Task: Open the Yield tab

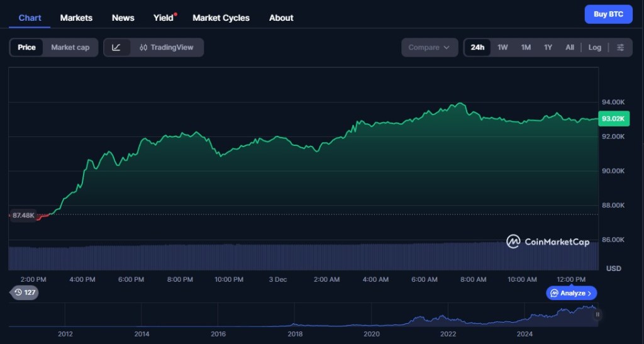Action: [x=164, y=18]
